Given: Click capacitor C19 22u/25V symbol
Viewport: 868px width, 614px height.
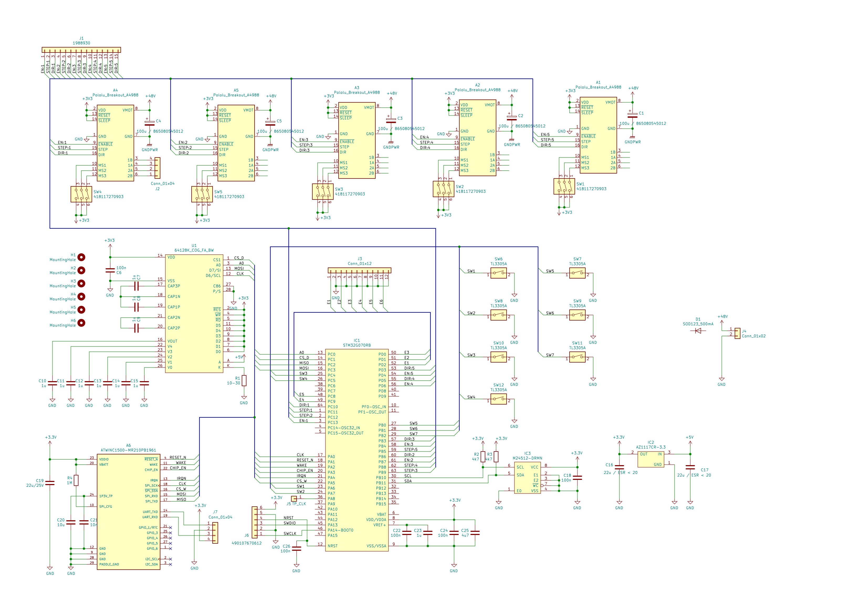Looking at the screenshot, I should pyautogui.click(x=50, y=483).
